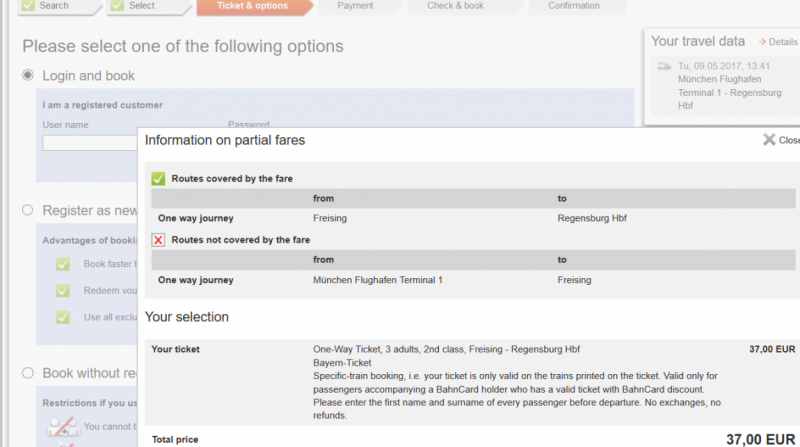Viewport: 800px width, 447px height.
Task: Click the train icon in Your travel data
Action: coord(663,66)
